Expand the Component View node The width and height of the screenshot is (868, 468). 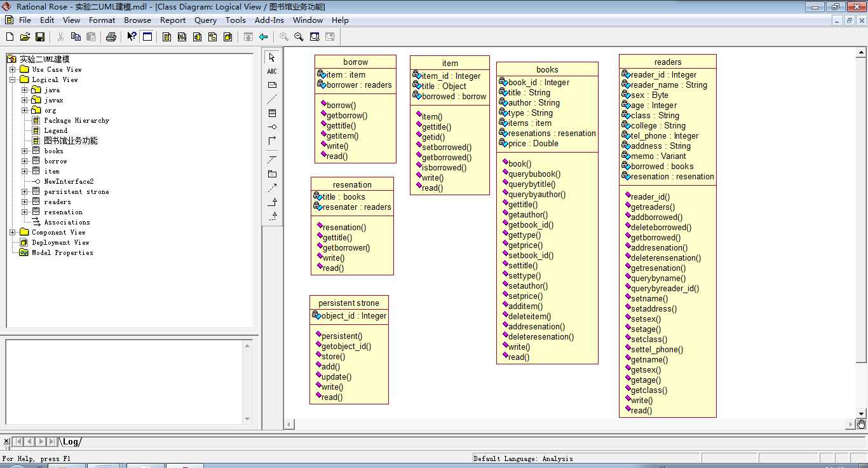13,232
